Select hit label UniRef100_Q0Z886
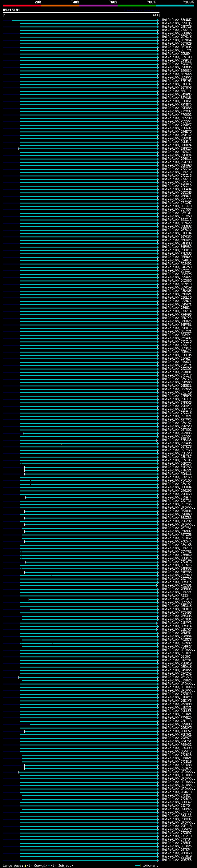The width and height of the screenshot is (197, 868). coord(177,433)
